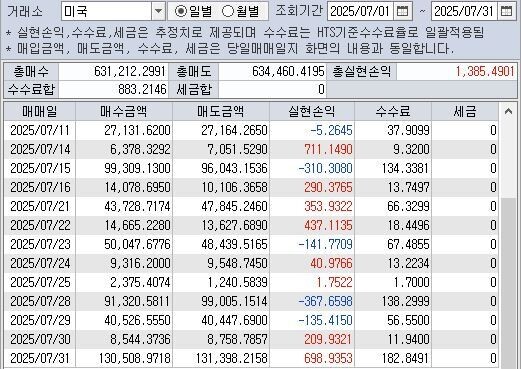Click buy amount 130,508.9718 cell
Image resolution: width=521 pixels, height=369 pixels.
click(124, 358)
